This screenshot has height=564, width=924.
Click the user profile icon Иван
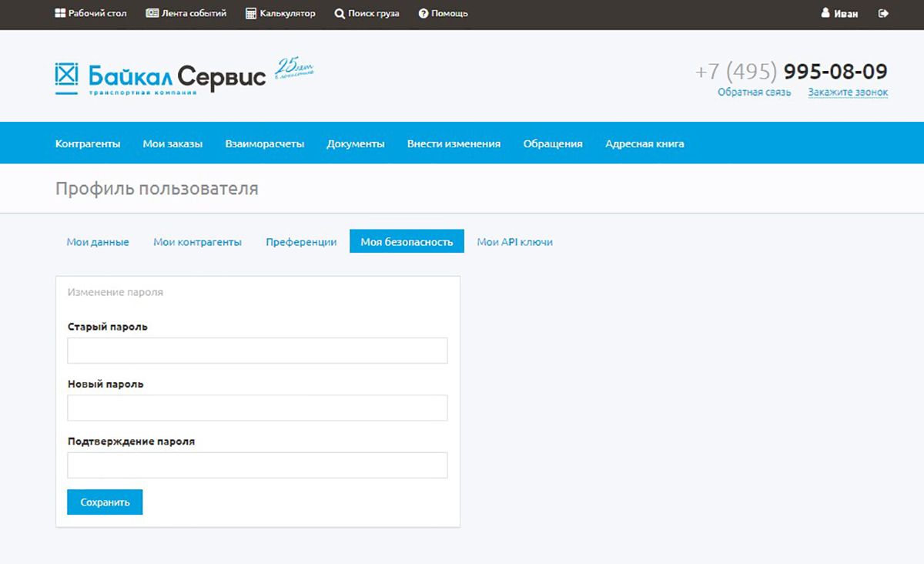click(825, 13)
